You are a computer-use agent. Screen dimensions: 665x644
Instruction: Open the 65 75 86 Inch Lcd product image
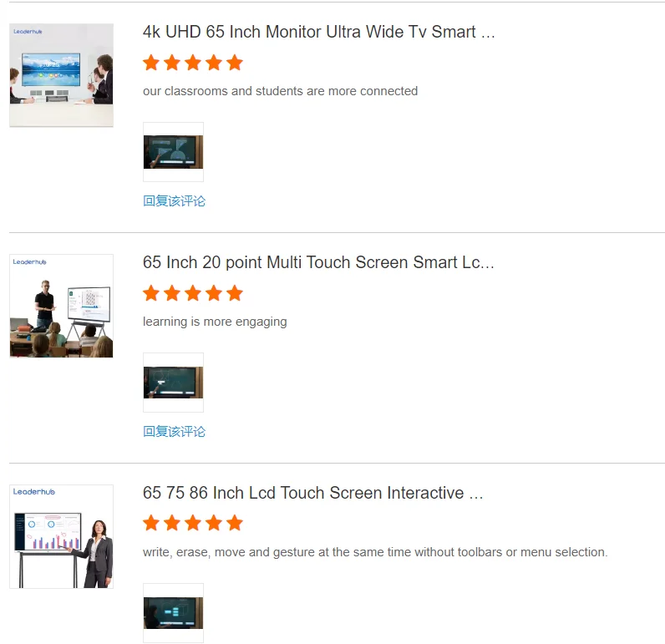tap(62, 536)
